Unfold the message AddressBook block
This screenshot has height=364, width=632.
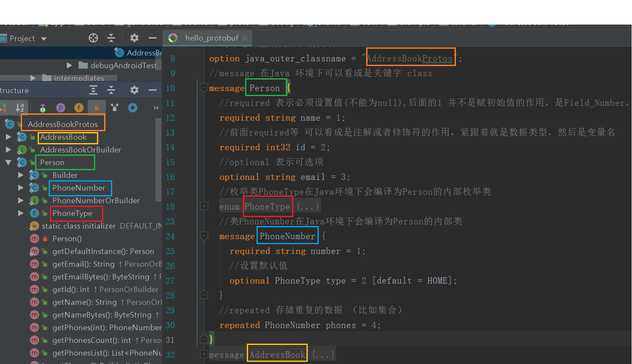pyautogui.click(x=204, y=354)
